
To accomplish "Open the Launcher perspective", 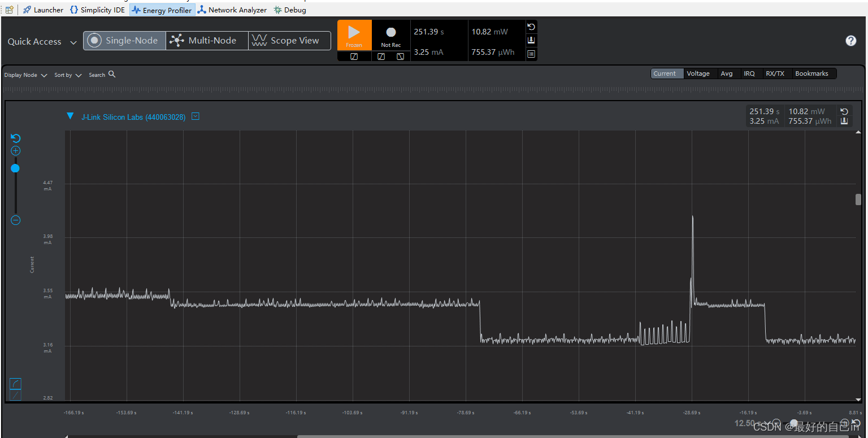I will [x=43, y=10].
